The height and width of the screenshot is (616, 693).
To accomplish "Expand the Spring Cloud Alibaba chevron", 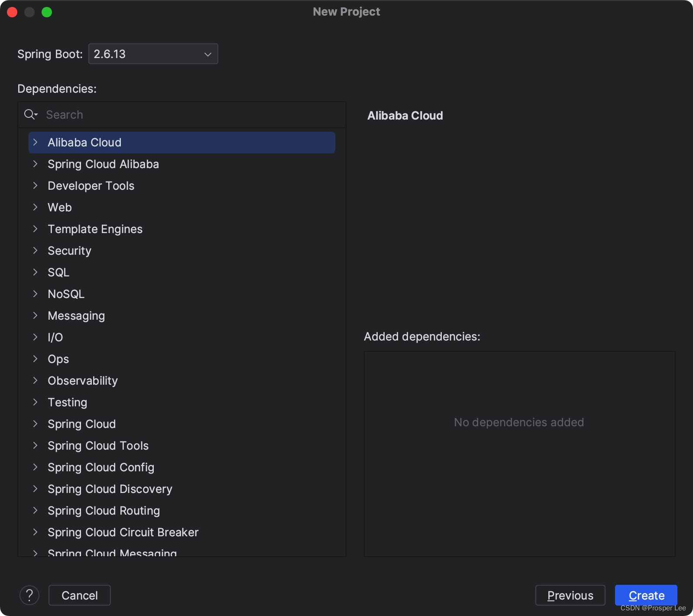I will pos(36,164).
